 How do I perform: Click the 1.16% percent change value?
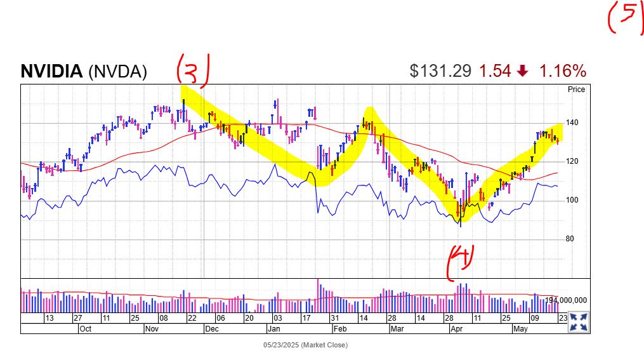click(x=563, y=71)
